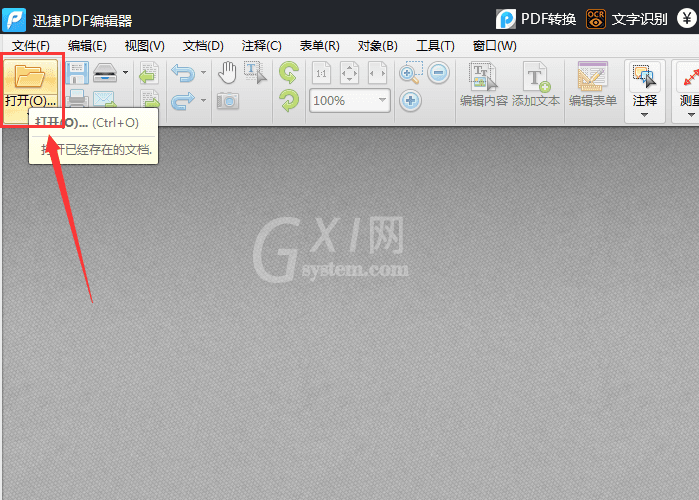Click the fit width icon
Image resolution: width=699 pixels, height=500 pixels.
click(377, 73)
